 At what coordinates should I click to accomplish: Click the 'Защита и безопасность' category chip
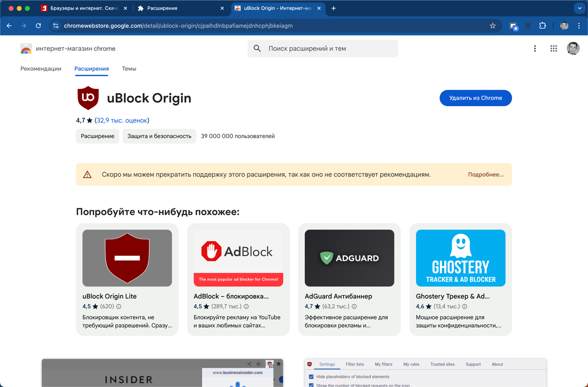point(160,136)
